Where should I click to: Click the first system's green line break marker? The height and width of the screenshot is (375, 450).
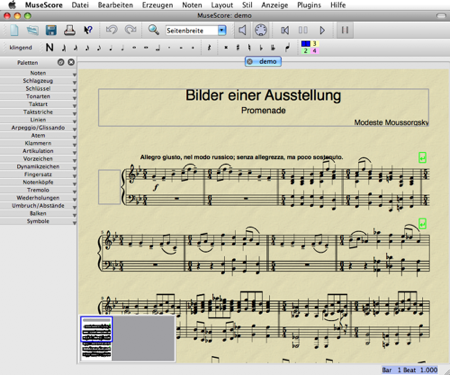422,157
